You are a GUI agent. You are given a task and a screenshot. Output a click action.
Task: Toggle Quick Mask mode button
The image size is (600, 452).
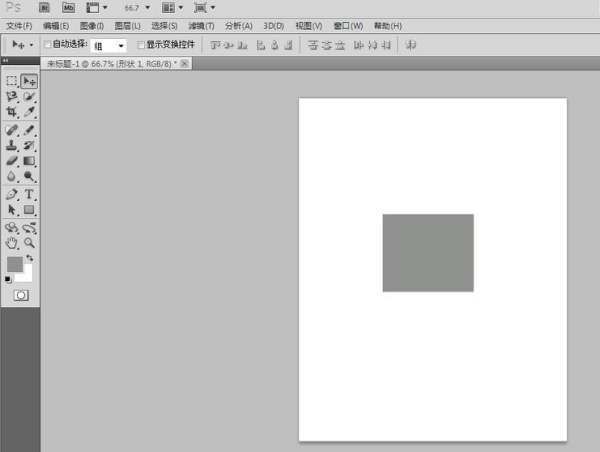[21, 296]
